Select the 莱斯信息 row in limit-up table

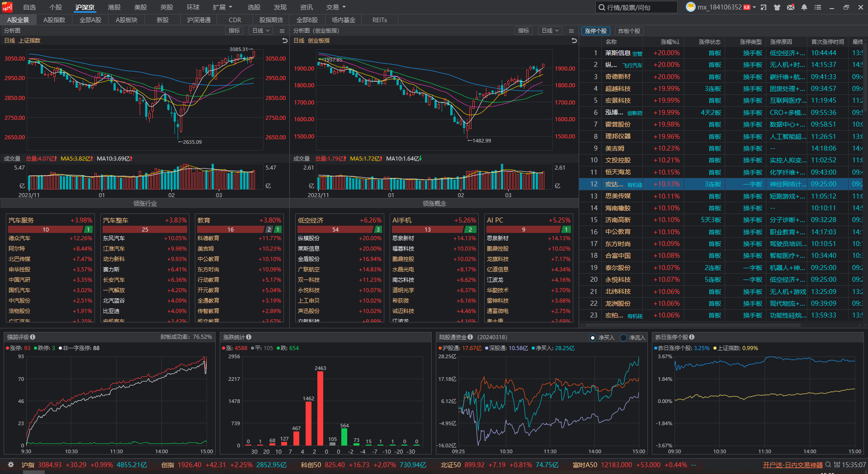(722, 53)
